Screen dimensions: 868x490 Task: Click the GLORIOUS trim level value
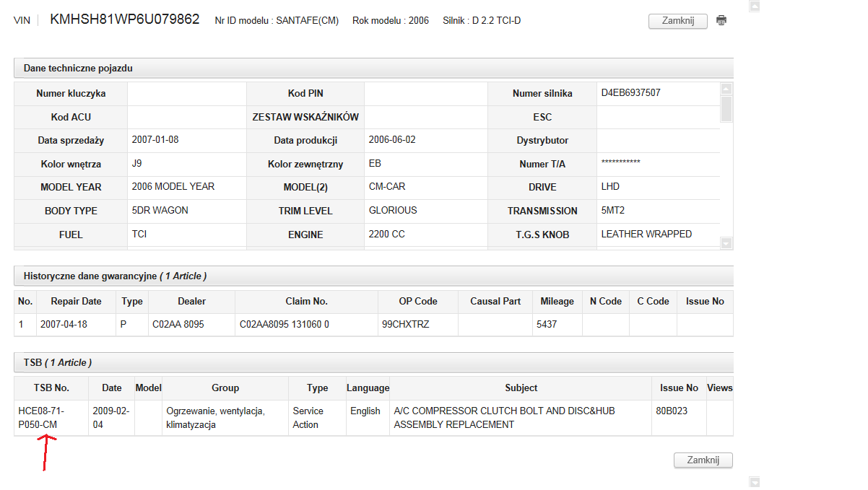click(x=393, y=210)
